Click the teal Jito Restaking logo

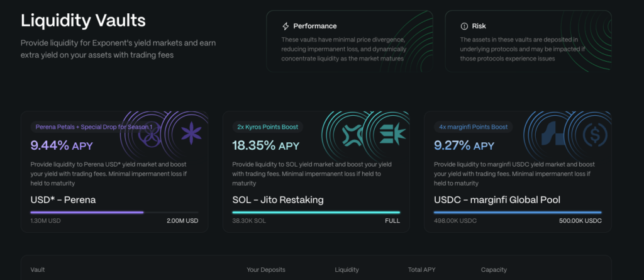point(391,133)
